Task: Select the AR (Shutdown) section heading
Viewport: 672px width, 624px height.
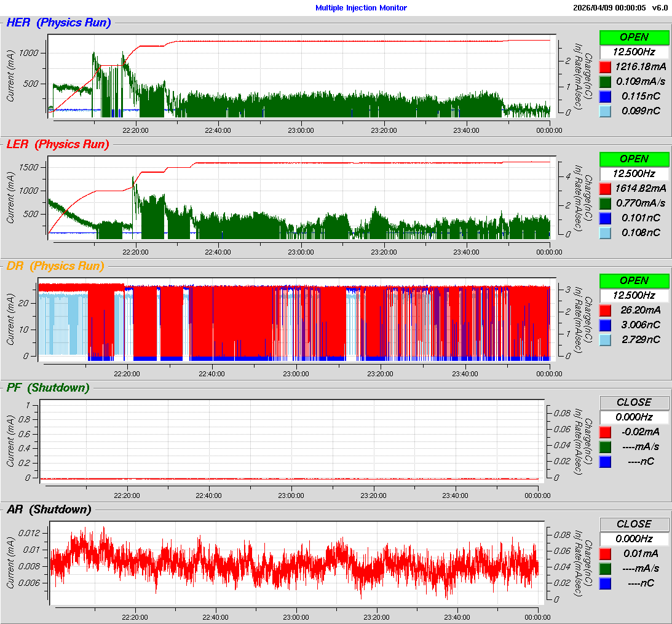Action: (x=49, y=510)
